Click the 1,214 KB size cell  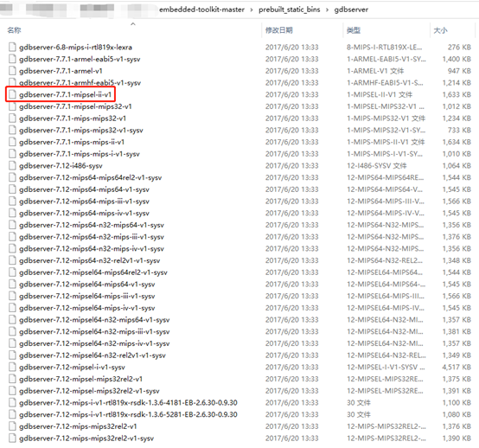[x=457, y=83]
